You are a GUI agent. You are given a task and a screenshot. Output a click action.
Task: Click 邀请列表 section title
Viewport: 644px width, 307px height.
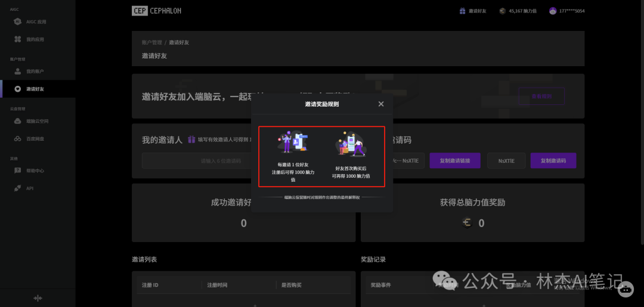tap(144, 259)
